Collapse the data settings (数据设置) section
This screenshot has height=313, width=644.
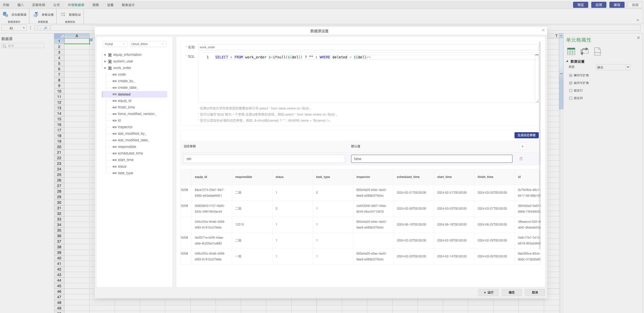(x=567, y=61)
